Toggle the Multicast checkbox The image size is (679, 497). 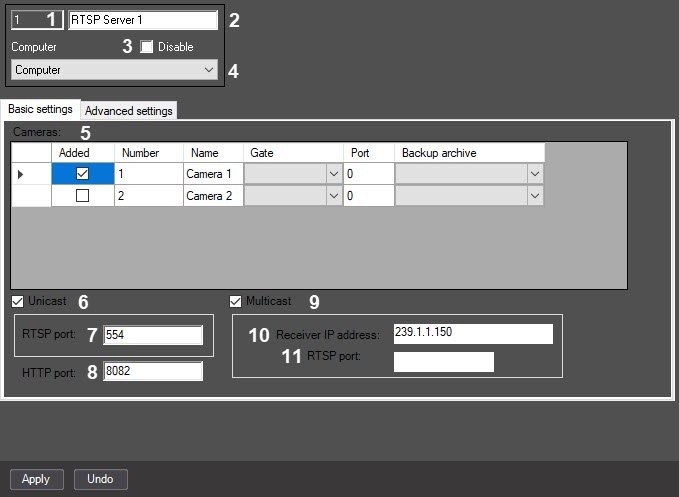(x=235, y=301)
